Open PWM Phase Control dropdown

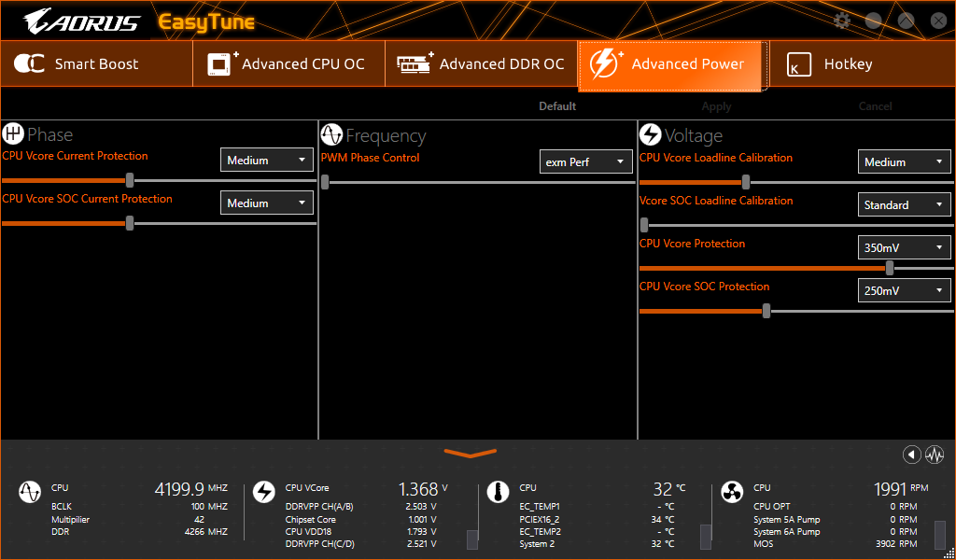pyautogui.click(x=586, y=162)
